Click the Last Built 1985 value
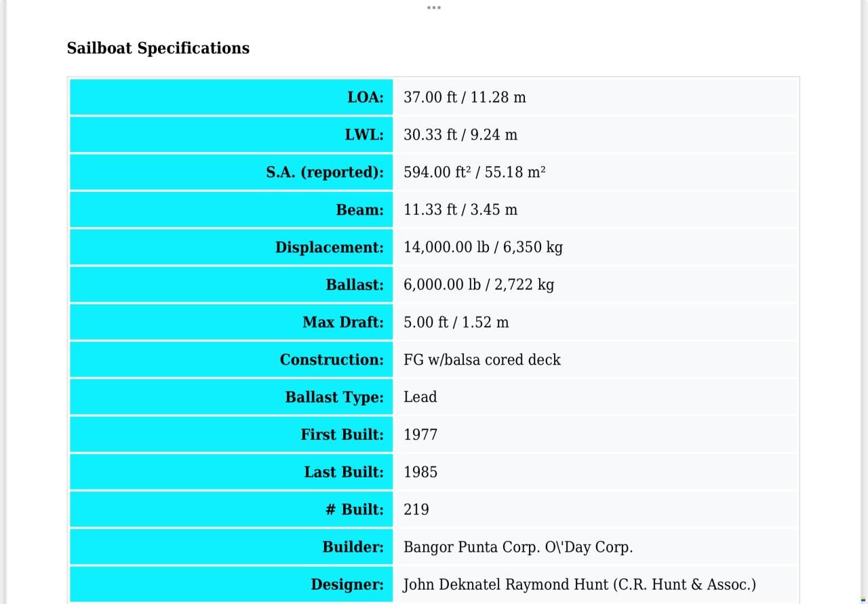Image resolution: width=868 pixels, height=604 pixels. coord(420,472)
